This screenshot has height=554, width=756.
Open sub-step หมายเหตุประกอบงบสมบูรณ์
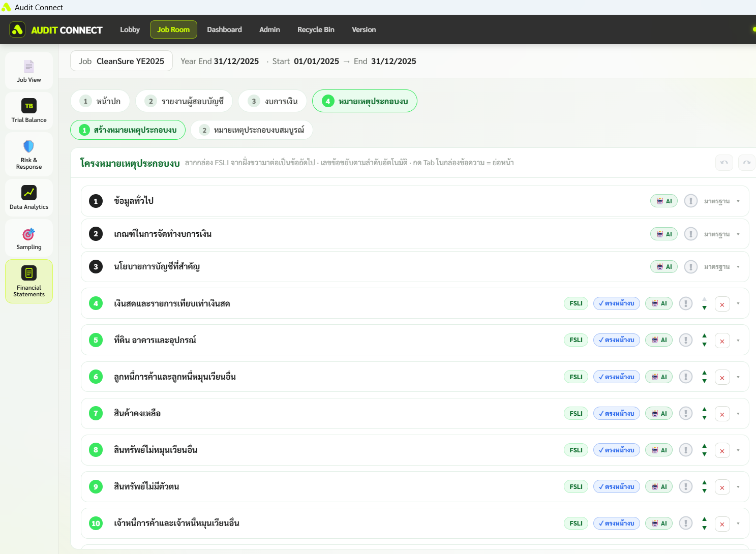click(252, 130)
